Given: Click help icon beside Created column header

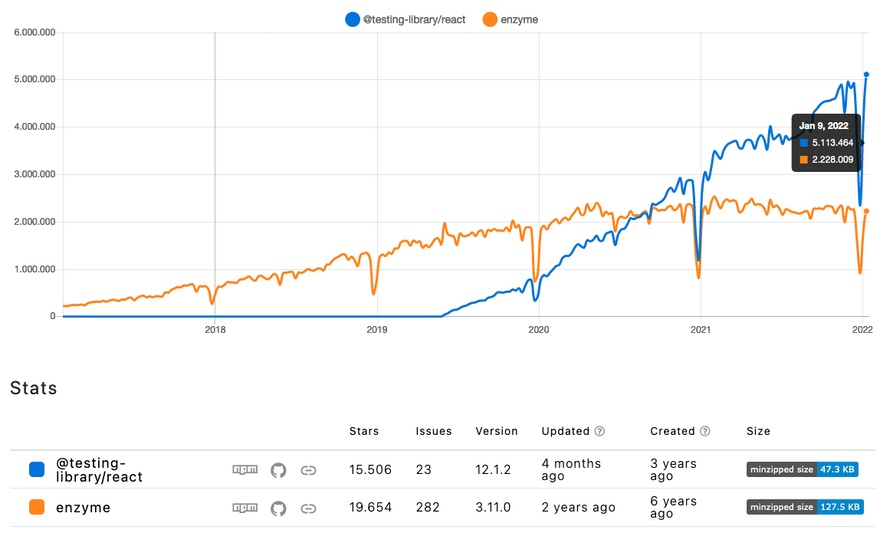Looking at the screenshot, I should (705, 432).
